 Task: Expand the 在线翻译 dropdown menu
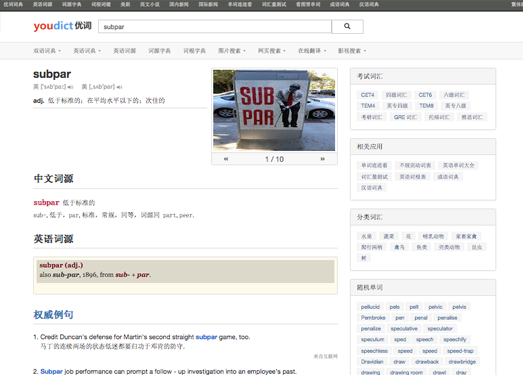[x=312, y=51]
